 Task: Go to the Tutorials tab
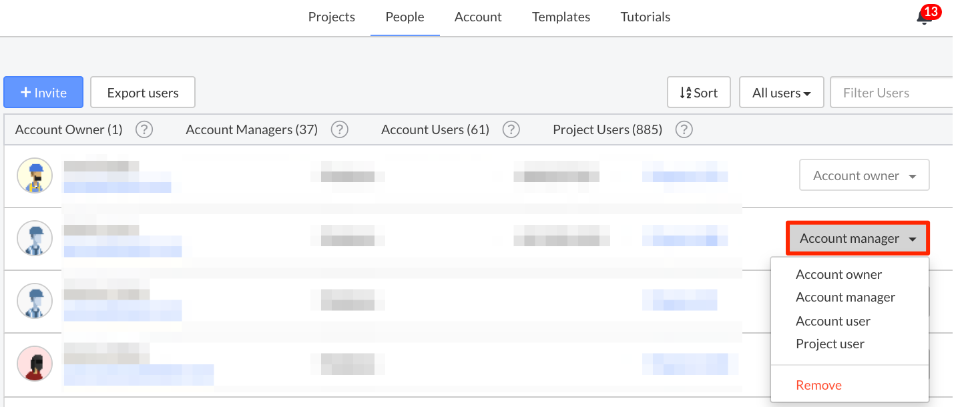tap(645, 17)
